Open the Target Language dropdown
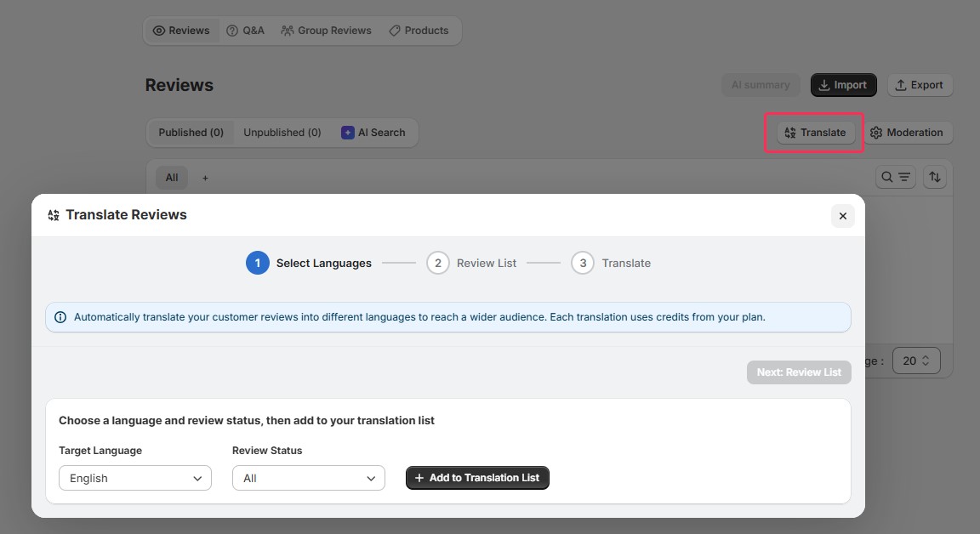This screenshot has width=980, height=534. coord(134,478)
